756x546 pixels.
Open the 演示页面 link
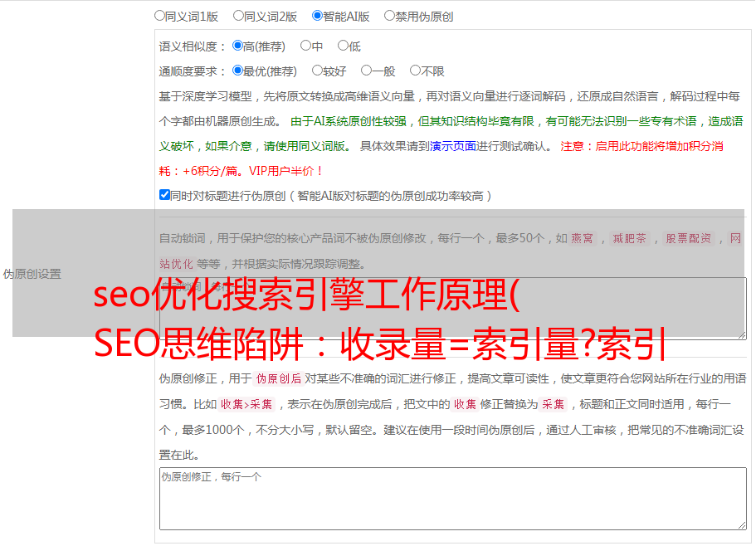[452, 146]
